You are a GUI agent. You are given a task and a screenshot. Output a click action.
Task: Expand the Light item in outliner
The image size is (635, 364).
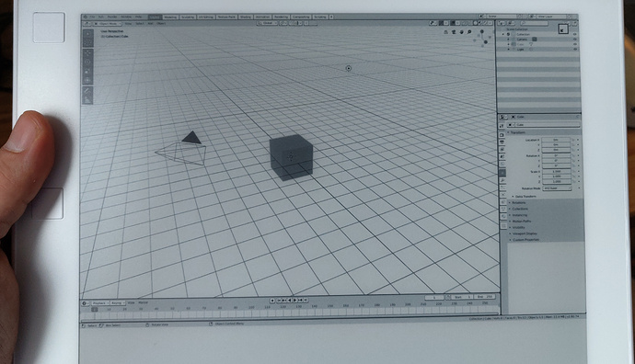508,50
